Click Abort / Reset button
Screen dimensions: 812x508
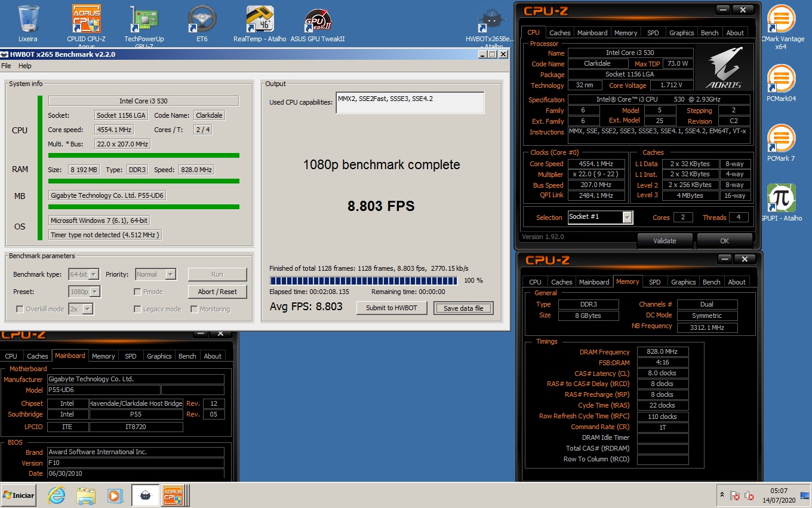[x=217, y=292]
